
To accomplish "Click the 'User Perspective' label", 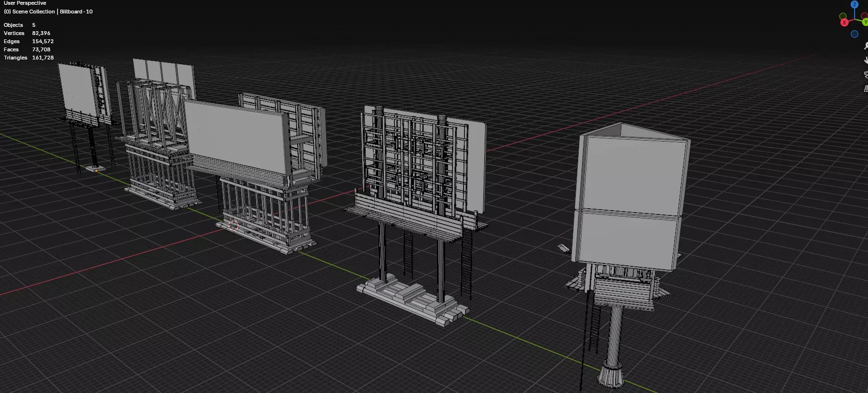I will (25, 3).
